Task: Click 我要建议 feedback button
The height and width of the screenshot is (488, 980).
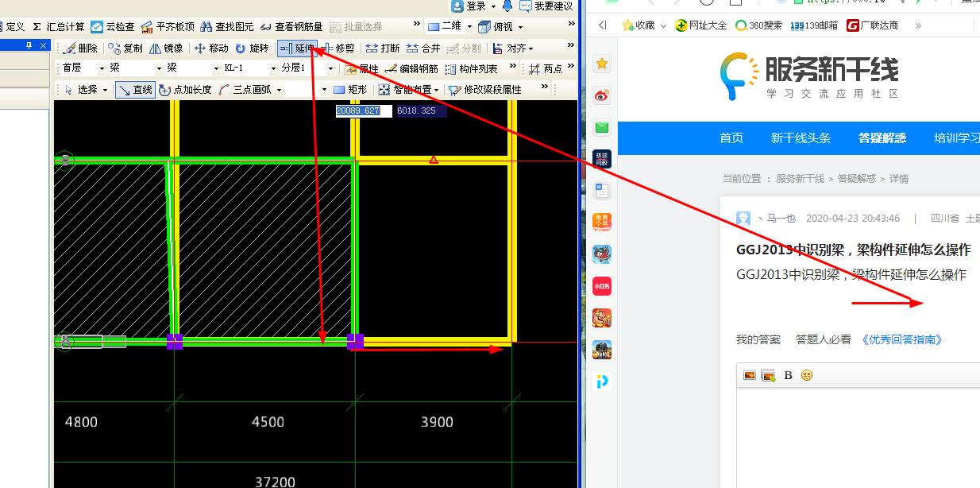Action: point(546,6)
